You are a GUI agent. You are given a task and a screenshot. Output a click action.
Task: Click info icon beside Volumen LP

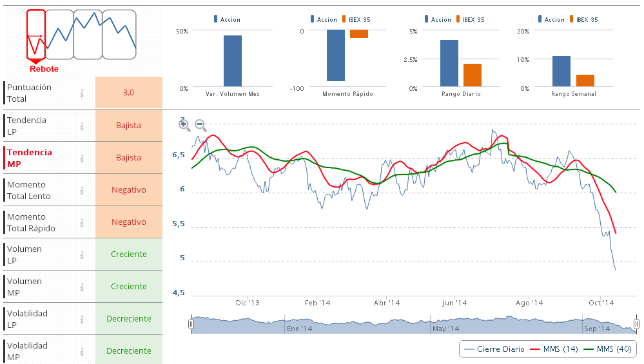click(82, 254)
